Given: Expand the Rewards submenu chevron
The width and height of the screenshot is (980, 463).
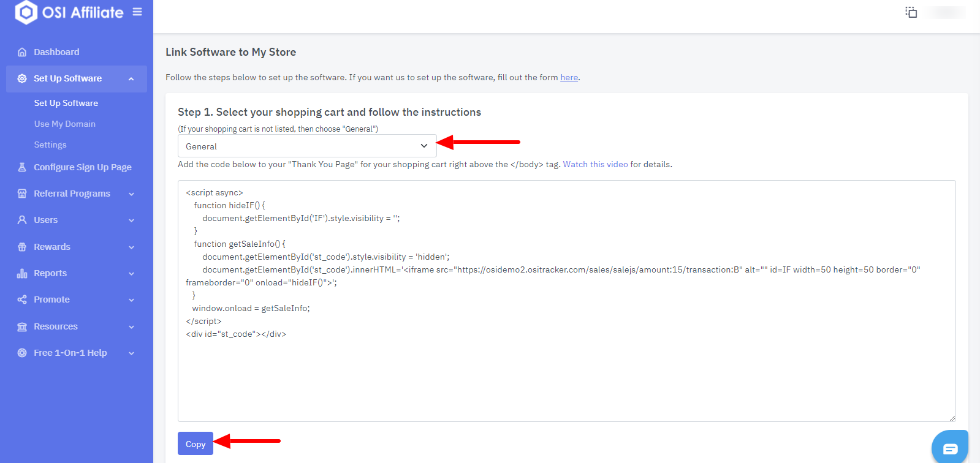Looking at the screenshot, I should pyautogui.click(x=131, y=247).
